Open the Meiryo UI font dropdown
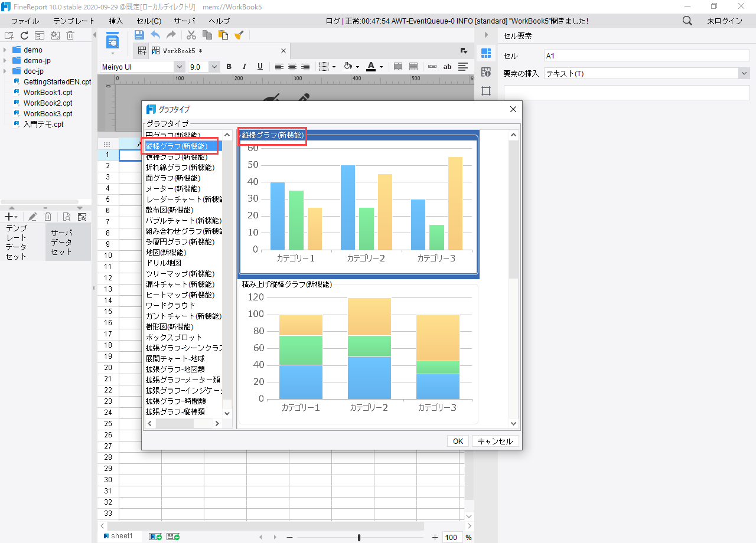The image size is (756, 543). [180, 67]
